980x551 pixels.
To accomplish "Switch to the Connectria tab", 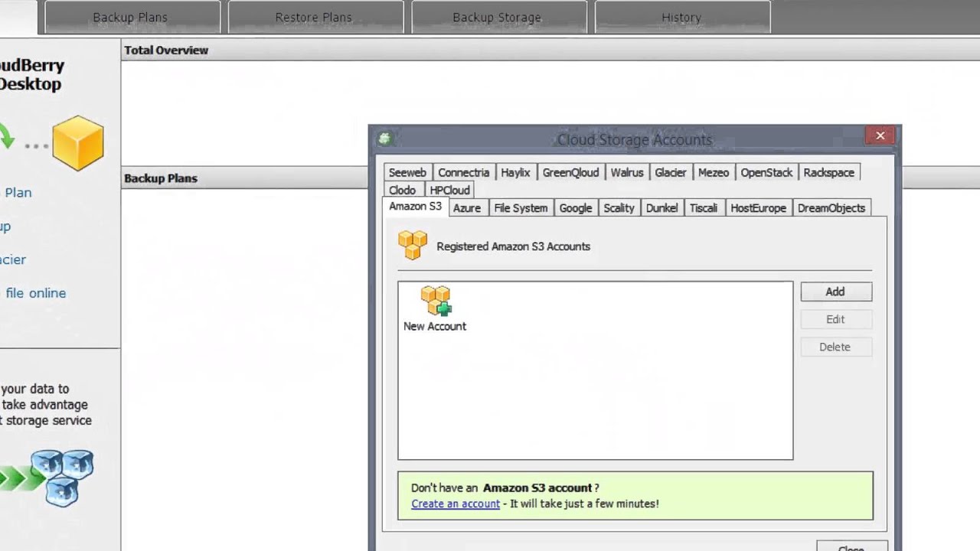I will (x=464, y=172).
